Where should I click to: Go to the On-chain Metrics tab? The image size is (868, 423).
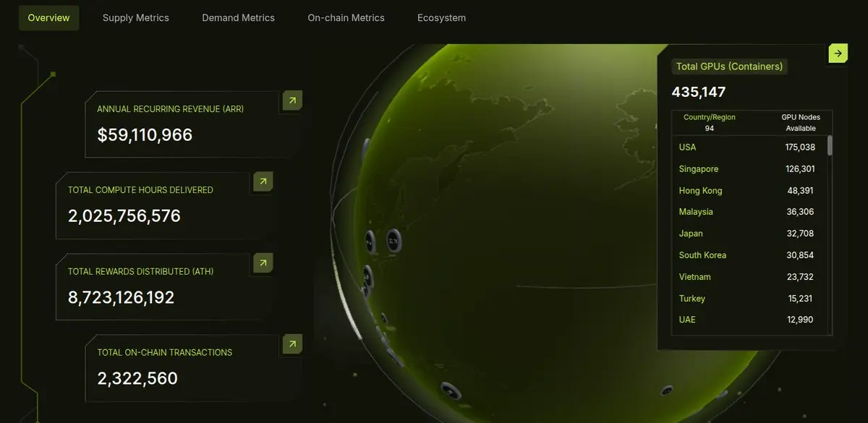point(346,18)
